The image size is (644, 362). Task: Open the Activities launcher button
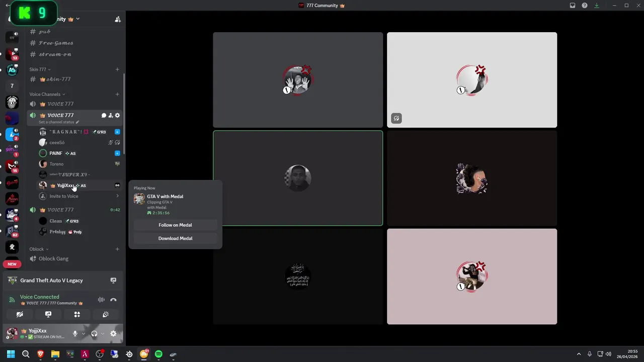[77, 314]
